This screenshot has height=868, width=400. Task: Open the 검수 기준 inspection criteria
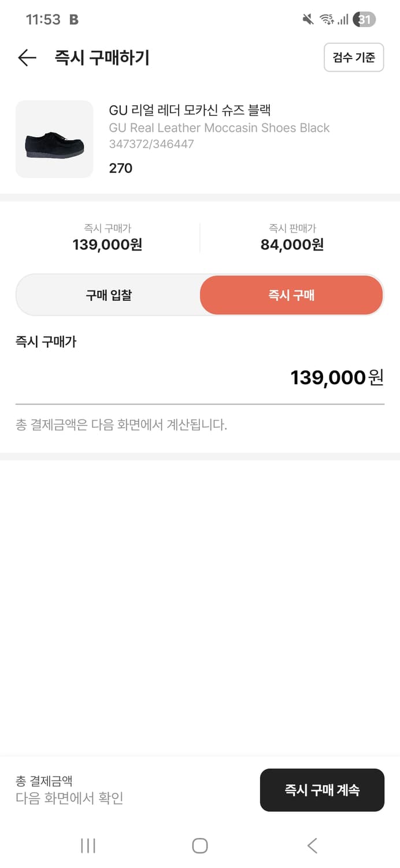coord(353,58)
